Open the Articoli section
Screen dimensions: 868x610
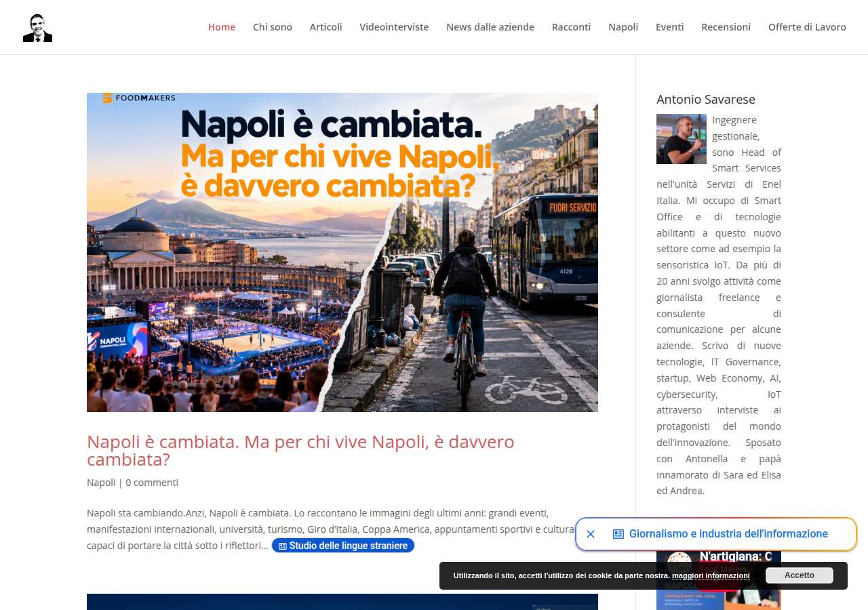[x=326, y=27]
